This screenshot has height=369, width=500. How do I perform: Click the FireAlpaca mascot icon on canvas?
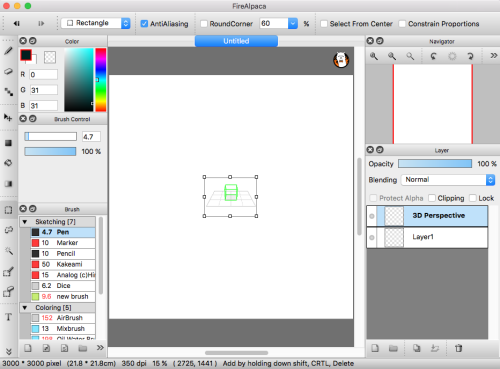[x=341, y=60]
